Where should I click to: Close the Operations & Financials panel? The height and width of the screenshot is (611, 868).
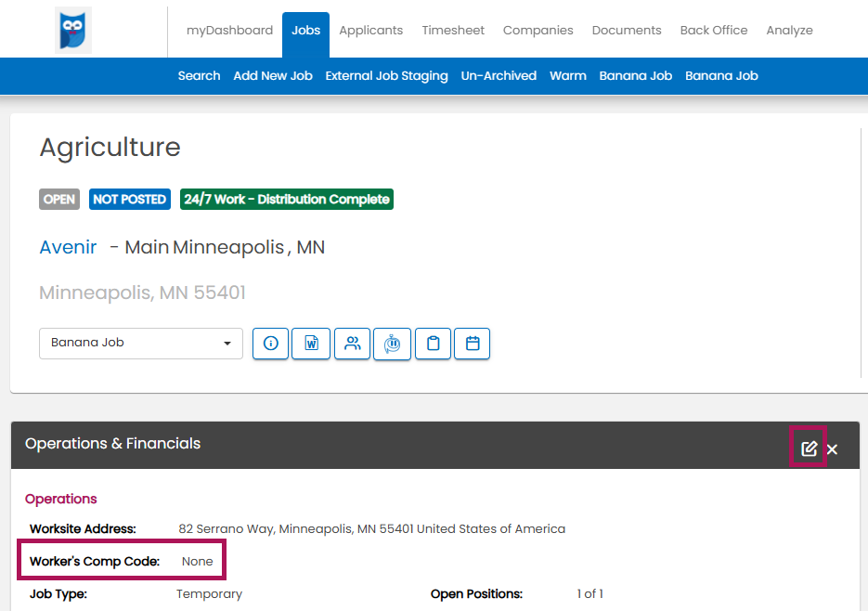coord(832,449)
